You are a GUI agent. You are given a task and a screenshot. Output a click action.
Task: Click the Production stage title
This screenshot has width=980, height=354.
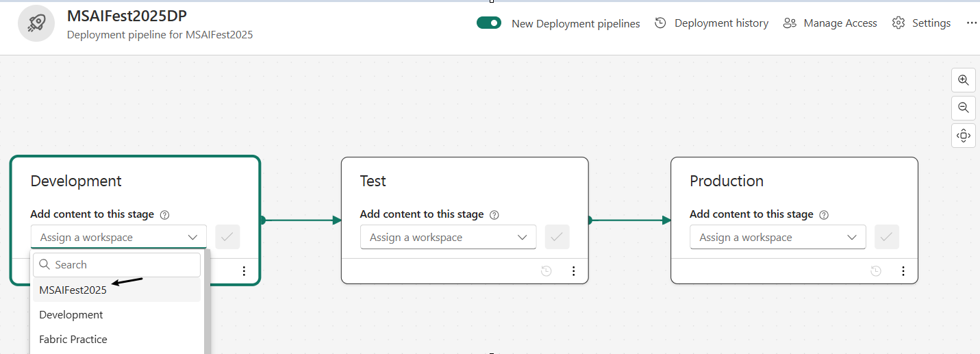click(727, 181)
